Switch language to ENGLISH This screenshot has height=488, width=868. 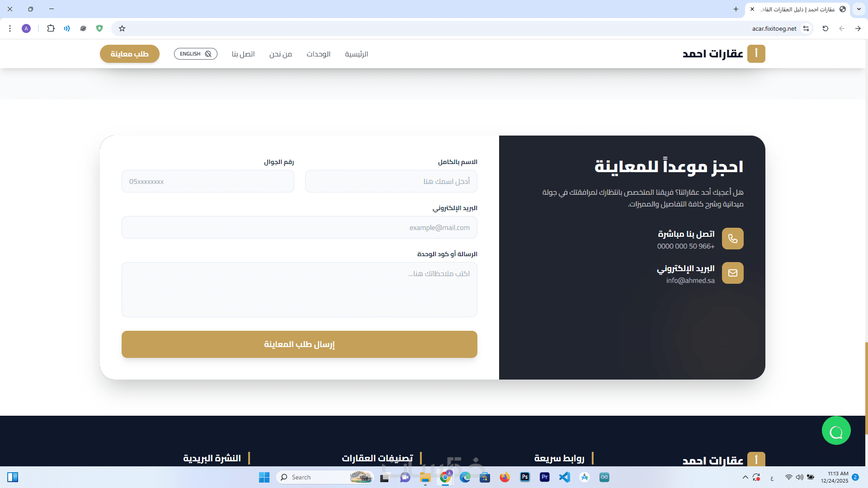pyautogui.click(x=195, y=54)
